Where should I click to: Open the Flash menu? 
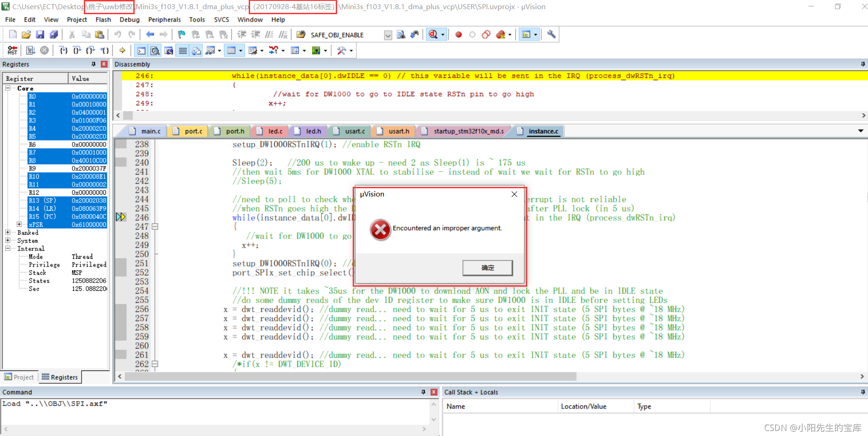103,20
